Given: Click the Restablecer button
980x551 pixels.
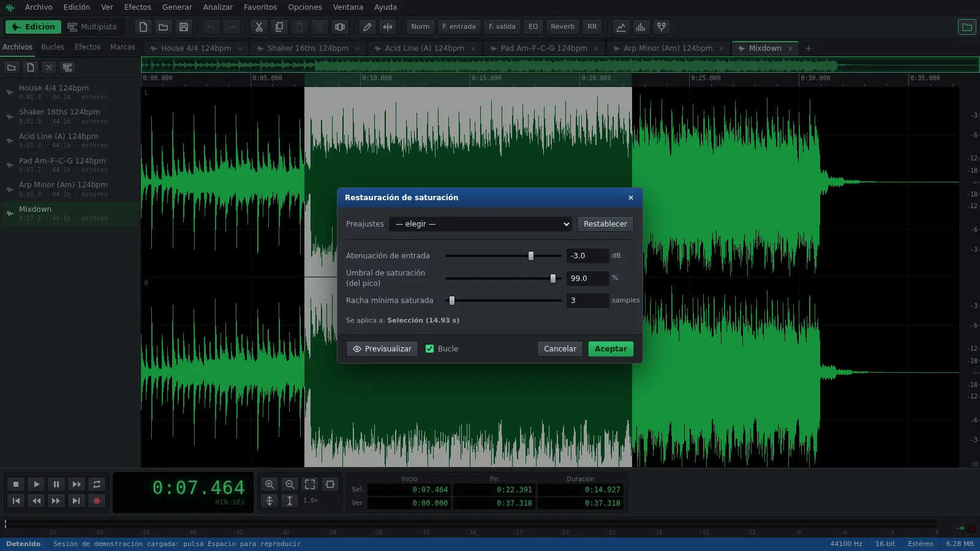Looking at the screenshot, I should coord(605,224).
